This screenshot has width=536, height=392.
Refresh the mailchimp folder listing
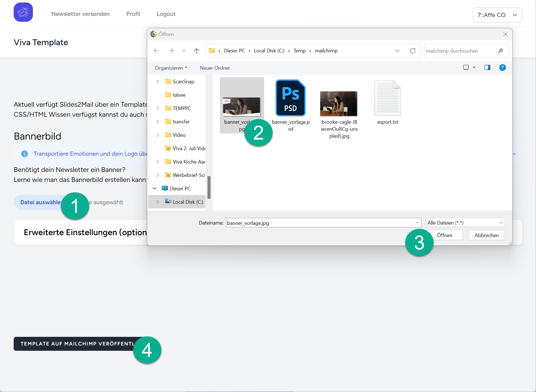point(412,51)
